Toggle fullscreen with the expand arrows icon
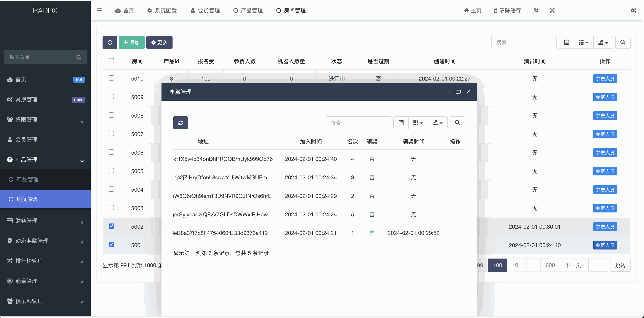Viewport: 644px width, 318px height. (552, 10)
